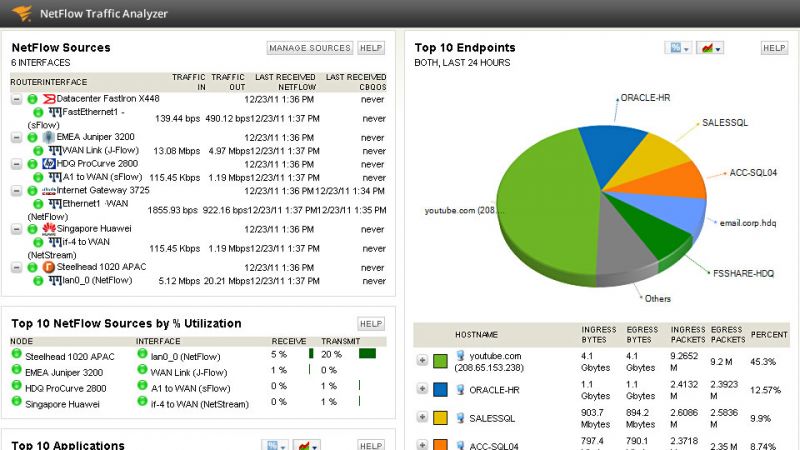Expand the ORACLE-HR endpoint row
Image resolution: width=800 pixels, height=450 pixels.
coord(422,389)
